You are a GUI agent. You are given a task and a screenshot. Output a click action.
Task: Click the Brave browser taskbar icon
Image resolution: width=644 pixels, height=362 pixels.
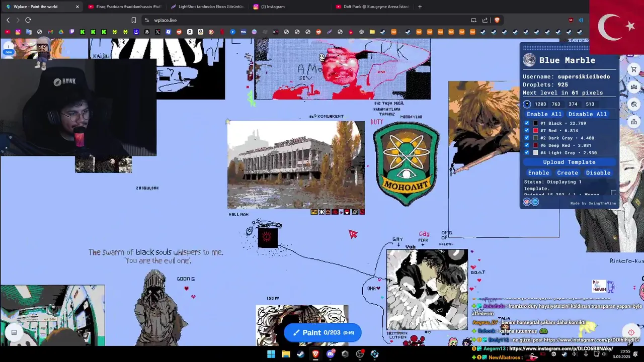tap(315, 354)
